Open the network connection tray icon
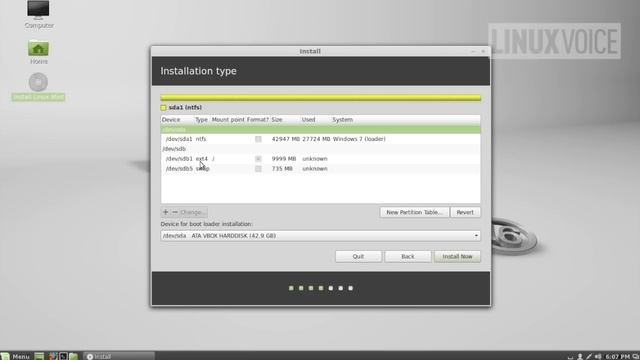 (589, 357)
